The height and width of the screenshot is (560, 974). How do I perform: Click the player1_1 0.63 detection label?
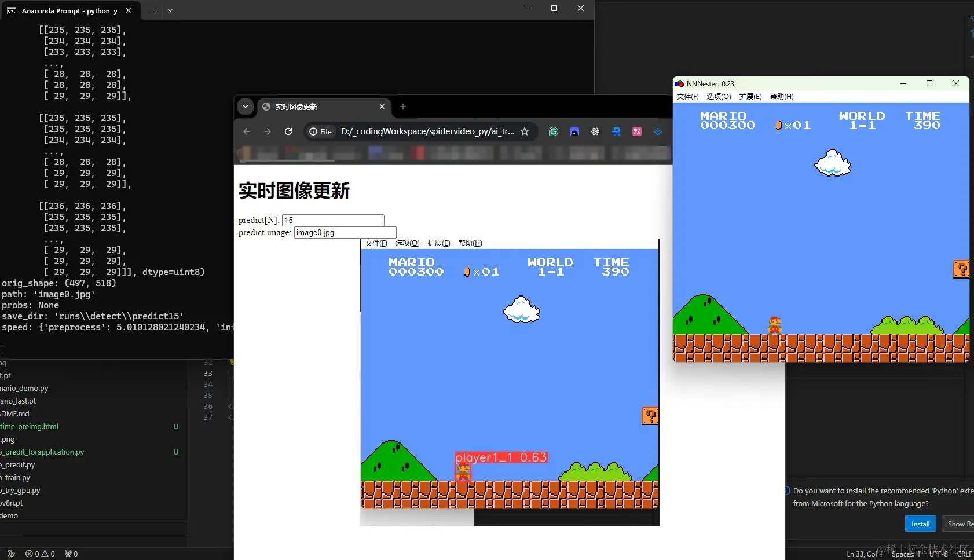click(x=501, y=457)
